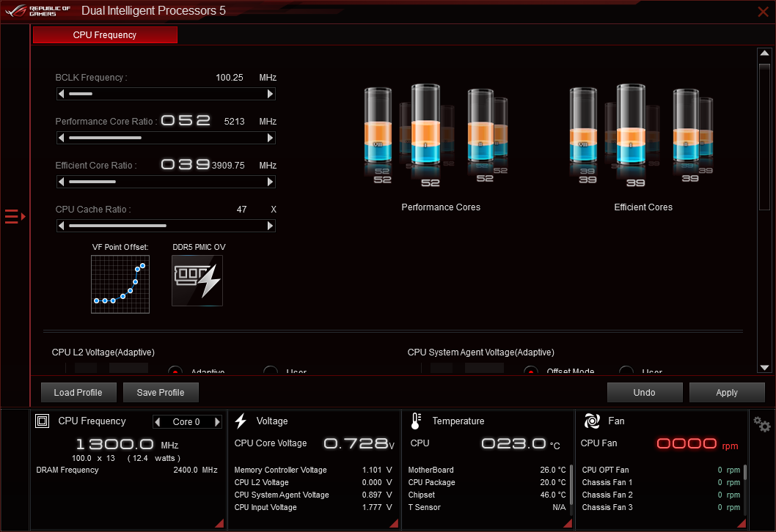Switch to the CPU Frequency tab

(x=104, y=34)
